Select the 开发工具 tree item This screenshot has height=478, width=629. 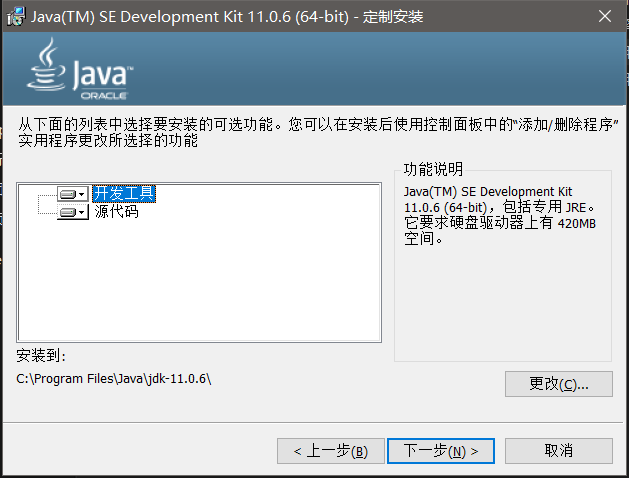[x=124, y=194]
